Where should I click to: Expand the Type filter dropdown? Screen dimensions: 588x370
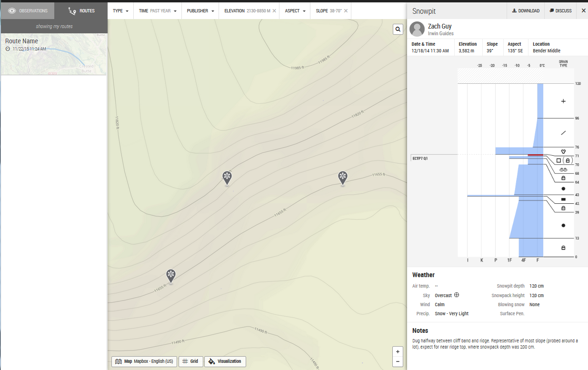(120, 10)
